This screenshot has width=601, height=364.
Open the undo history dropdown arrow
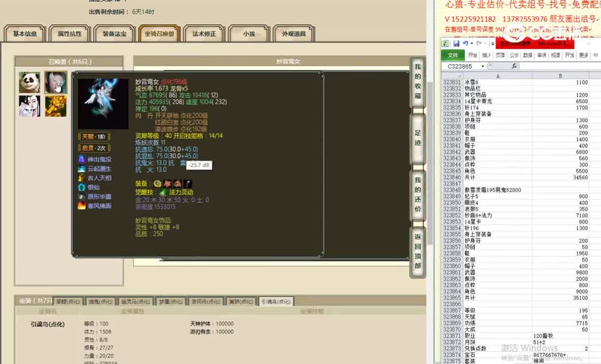(472, 43)
